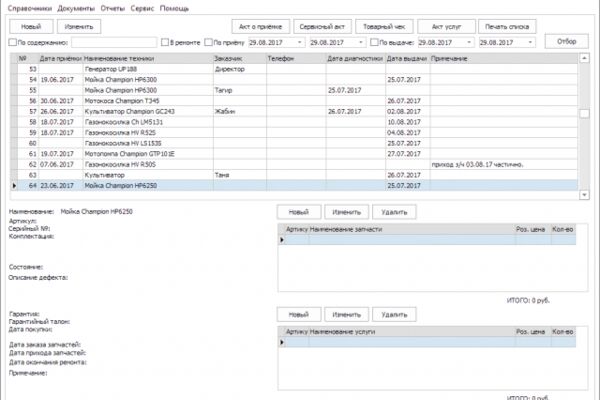The image size is (600, 400).
Task: Click the orders table scrollbar thumb
Action: [584, 114]
